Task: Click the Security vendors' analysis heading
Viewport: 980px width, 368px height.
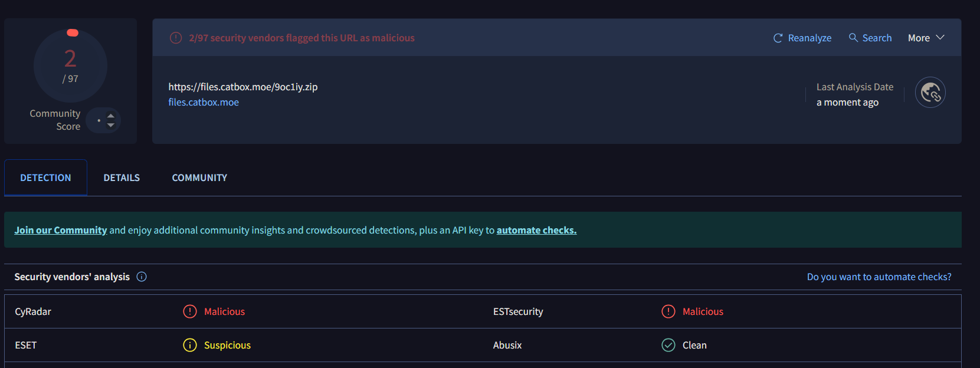Action: coord(72,277)
